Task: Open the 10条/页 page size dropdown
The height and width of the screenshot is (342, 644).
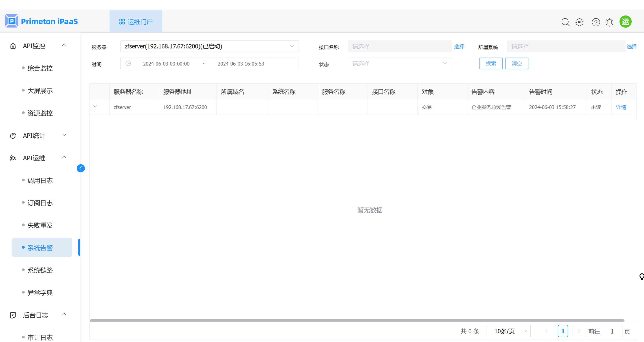Action: coord(508,331)
